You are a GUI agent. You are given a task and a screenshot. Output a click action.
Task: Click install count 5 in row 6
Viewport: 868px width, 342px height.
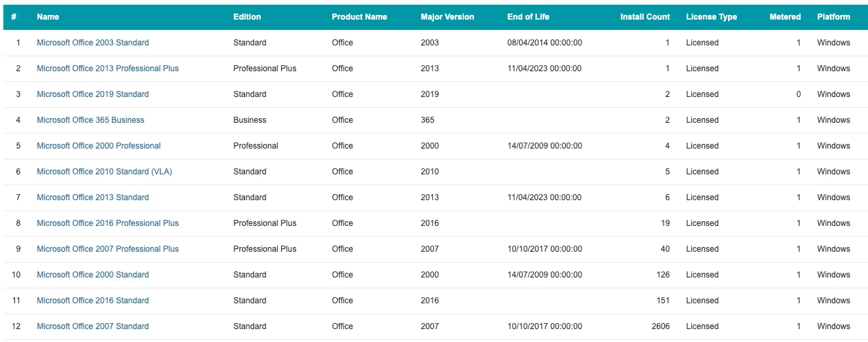click(x=668, y=172)
